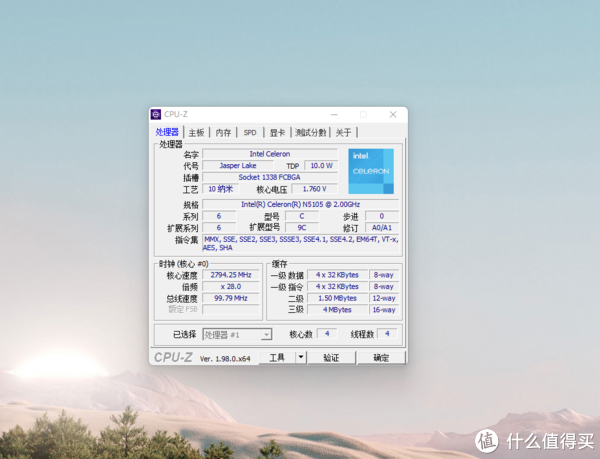This screenshot has height=459, width=600.
Task: Click the 步进 value 0
Action: (382, 216)
